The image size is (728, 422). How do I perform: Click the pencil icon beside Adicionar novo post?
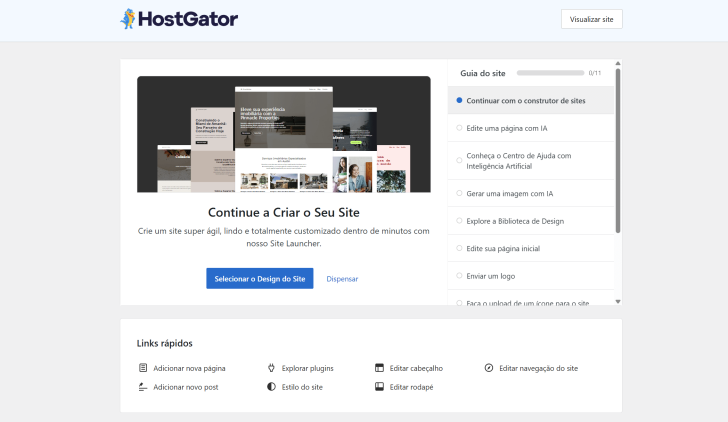(x=143, y=387)
